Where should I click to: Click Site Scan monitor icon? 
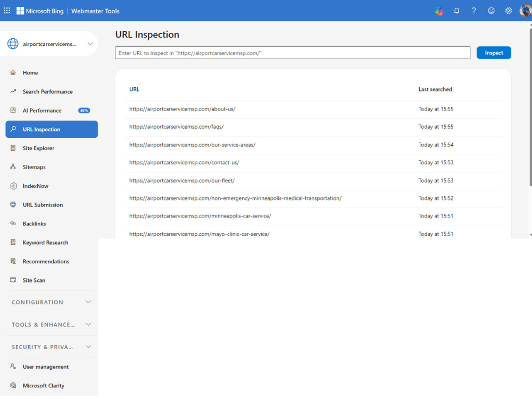click(x=13, y=280)
